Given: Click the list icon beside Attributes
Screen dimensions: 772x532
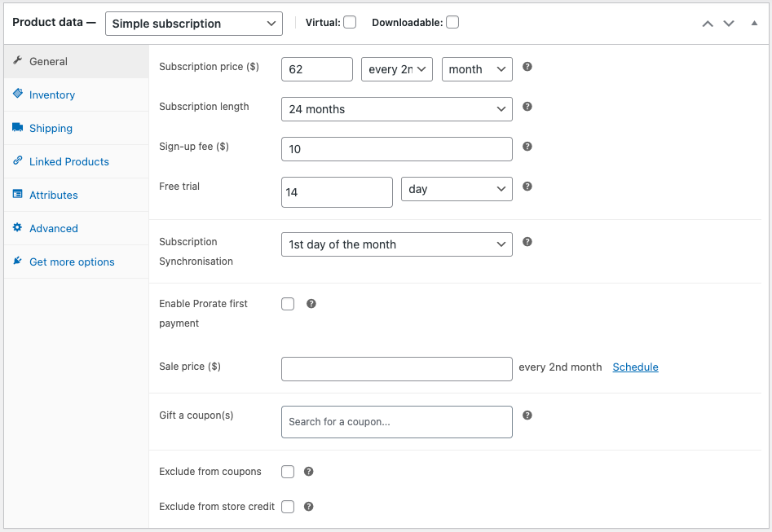Looking at the screenshot, I should pos(18,194).
